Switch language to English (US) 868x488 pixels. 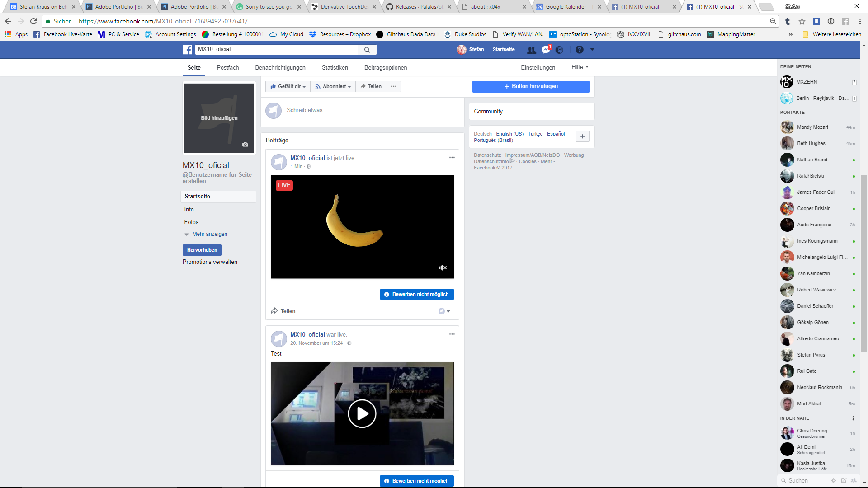[509, 134]
